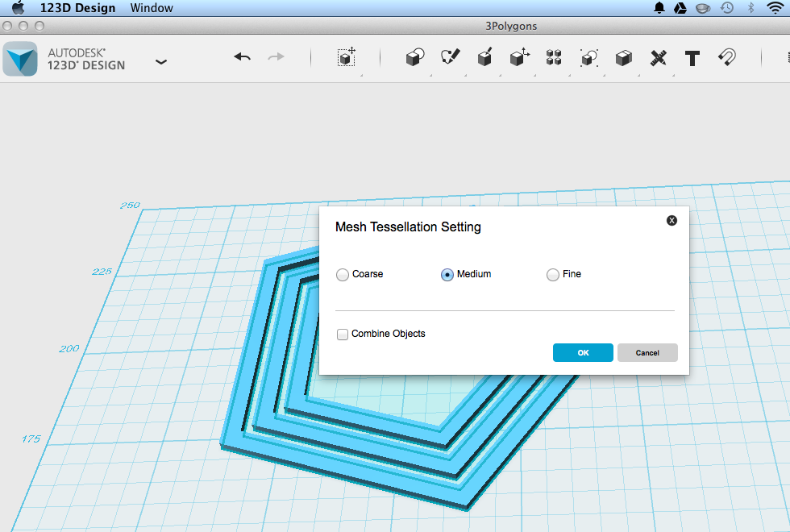Select the Transform tool icon
The image size is (790, 532).
tap(346, 57)
